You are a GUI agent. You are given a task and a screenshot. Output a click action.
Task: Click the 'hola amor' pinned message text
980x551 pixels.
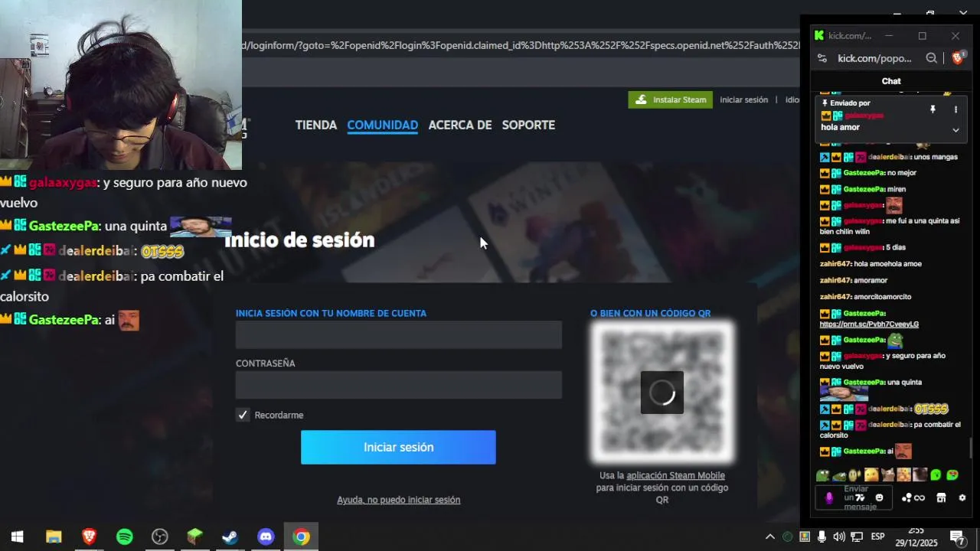coord(840,127)
